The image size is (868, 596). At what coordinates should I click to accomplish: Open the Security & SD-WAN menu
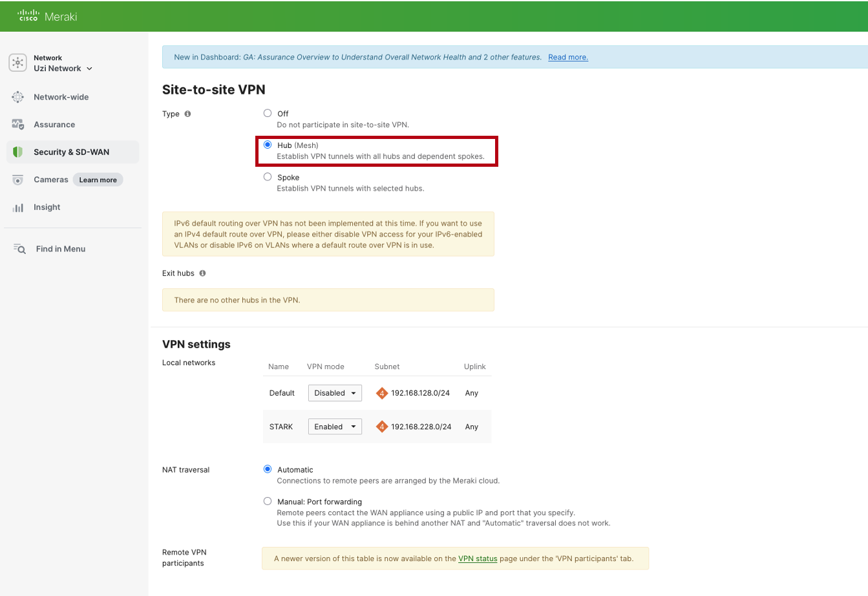[72, 152]
